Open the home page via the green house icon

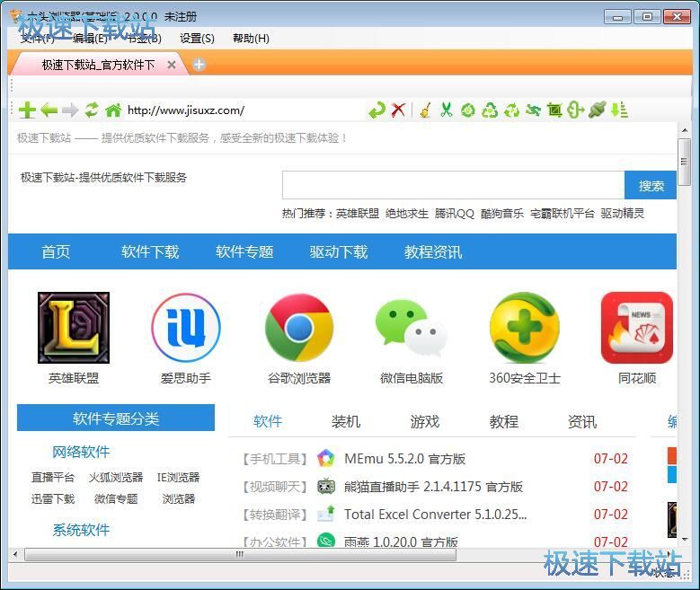(113, 110)
